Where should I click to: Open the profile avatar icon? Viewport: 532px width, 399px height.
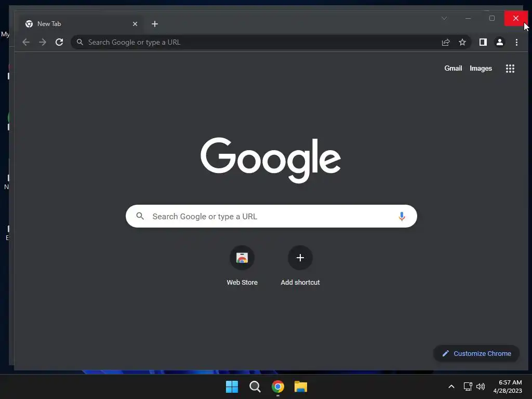[x=499, y=42]
